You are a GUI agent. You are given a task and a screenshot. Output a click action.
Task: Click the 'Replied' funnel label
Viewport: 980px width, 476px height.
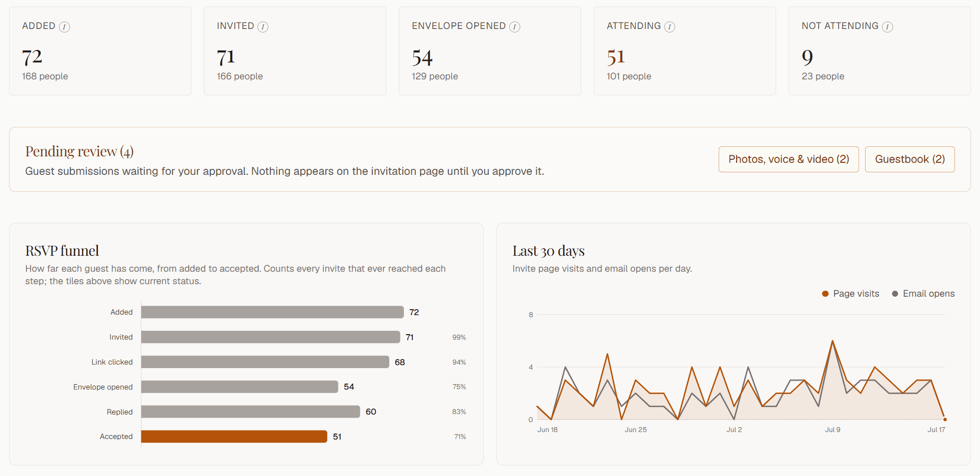coord(119,412)
